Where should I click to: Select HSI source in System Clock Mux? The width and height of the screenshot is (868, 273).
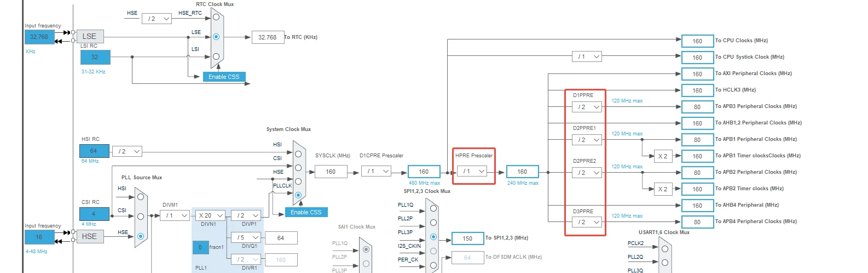coord(298,154)
